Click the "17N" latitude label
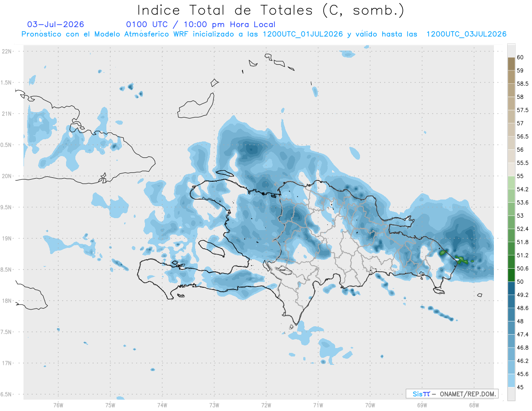532x411 pixels. point(7,363)
